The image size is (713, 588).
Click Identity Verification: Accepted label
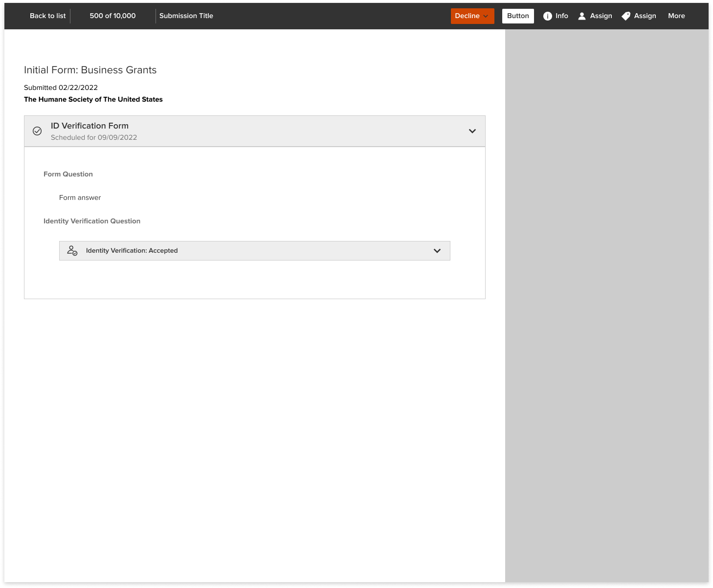pyautogui.click(x=132, y=251)
